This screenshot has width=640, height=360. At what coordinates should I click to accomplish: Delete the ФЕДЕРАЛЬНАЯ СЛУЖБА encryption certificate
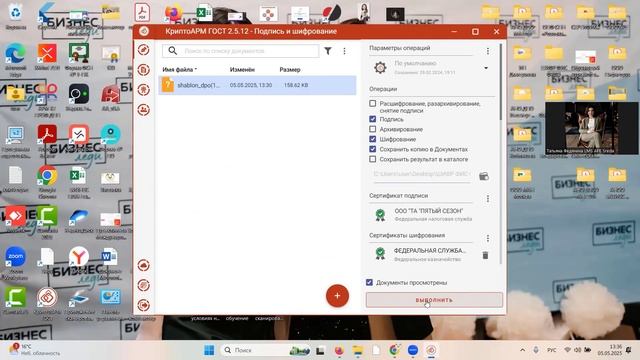485,255
